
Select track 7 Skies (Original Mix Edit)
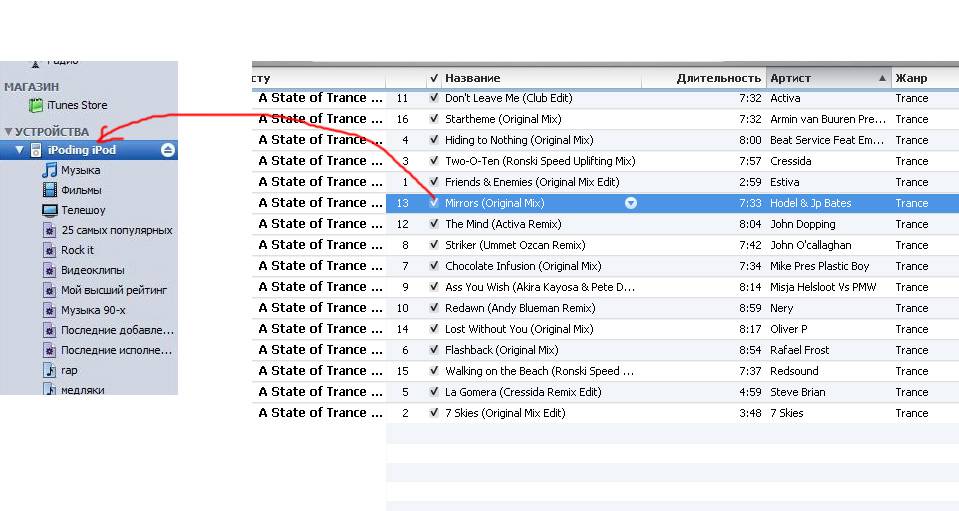pyautogui.click(x=505, y=413)
